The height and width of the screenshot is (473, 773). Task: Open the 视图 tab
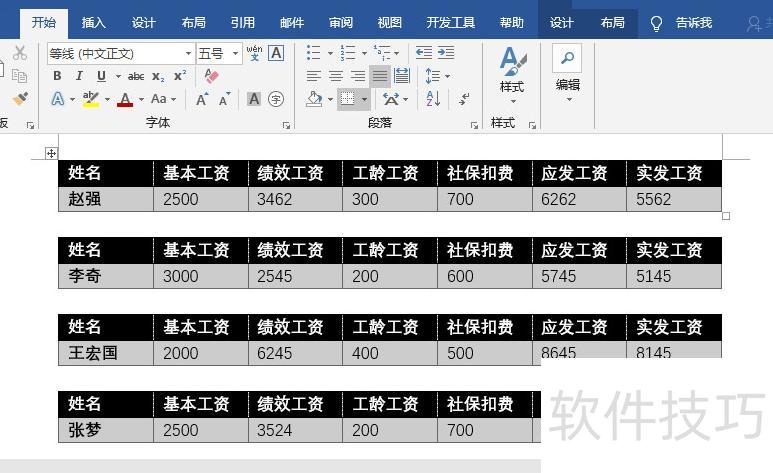(389, 23)
